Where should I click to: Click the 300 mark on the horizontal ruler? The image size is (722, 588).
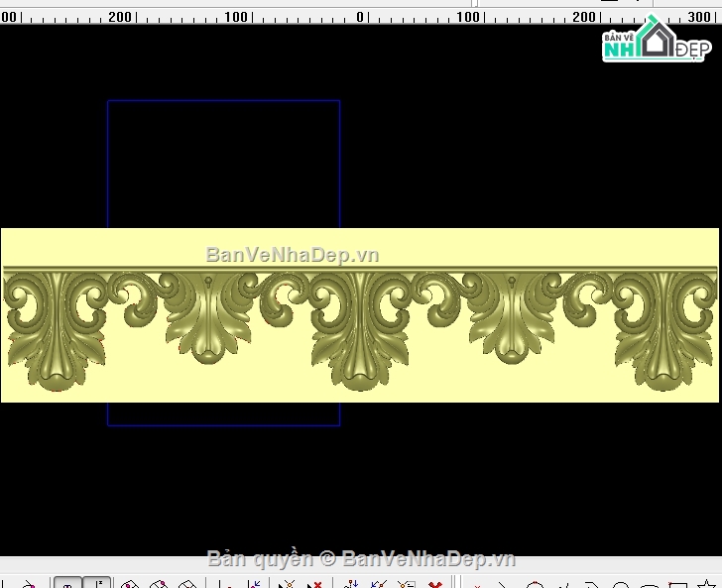698,17
